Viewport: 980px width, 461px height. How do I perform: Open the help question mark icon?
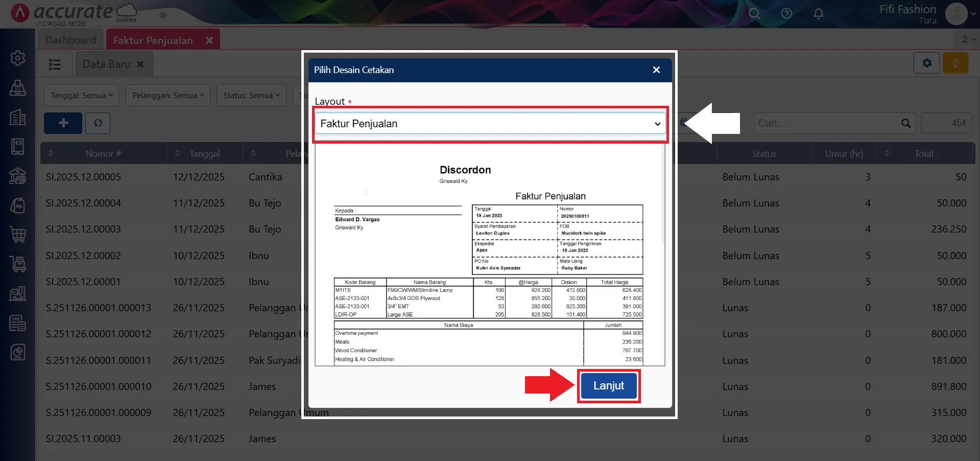coord(786,14)
